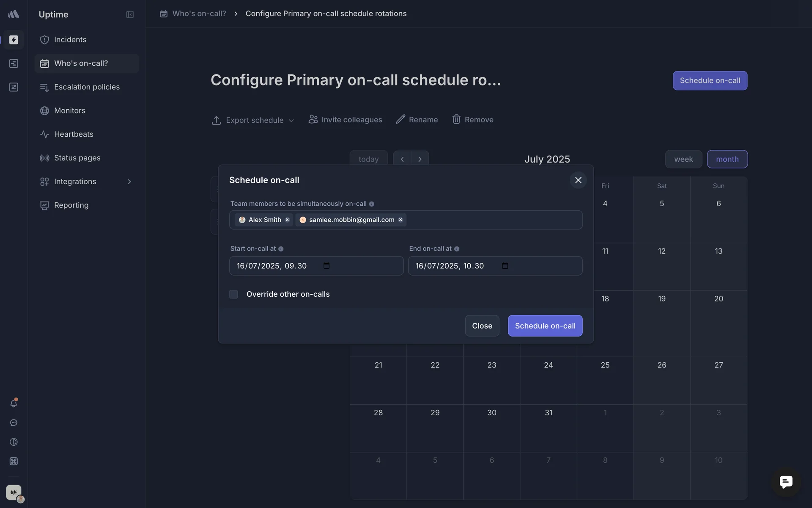This screenshot has width=812, height=508.
Task: Open calendar picker for Start on-call
Action: (326, 266)
